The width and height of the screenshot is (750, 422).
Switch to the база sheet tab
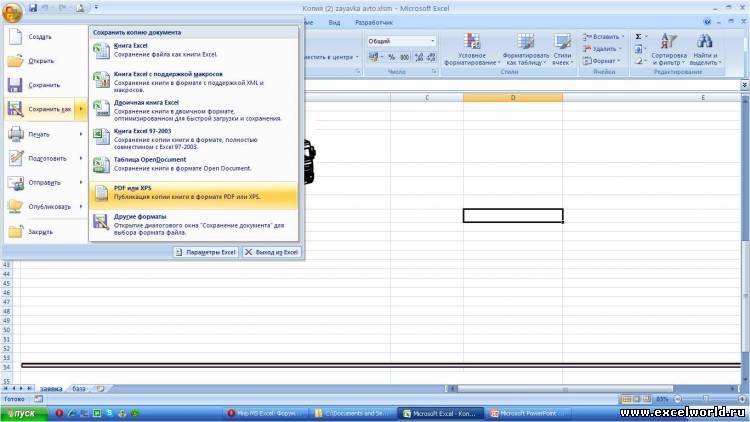coord(79,389)
